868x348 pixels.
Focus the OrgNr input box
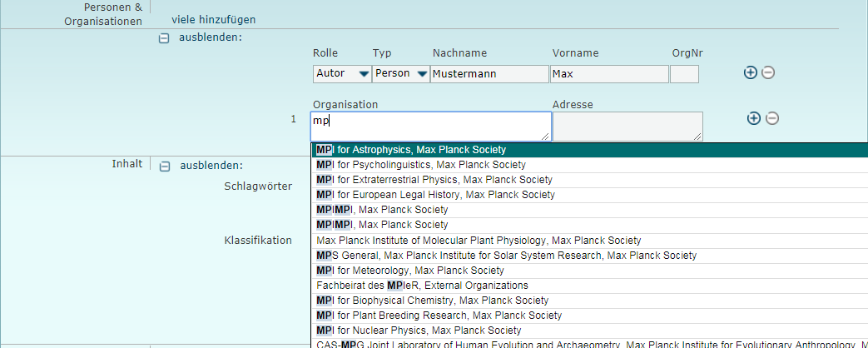(x=684, y=74)
